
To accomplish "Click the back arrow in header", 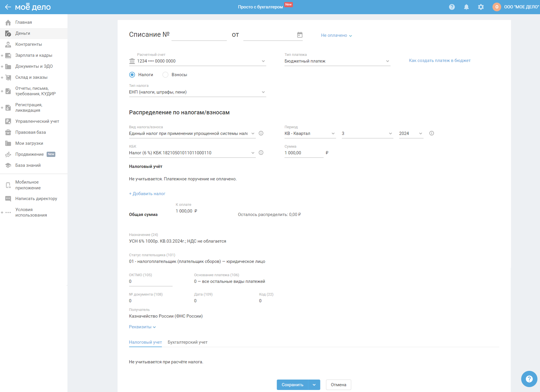I will tap(8, 7).
